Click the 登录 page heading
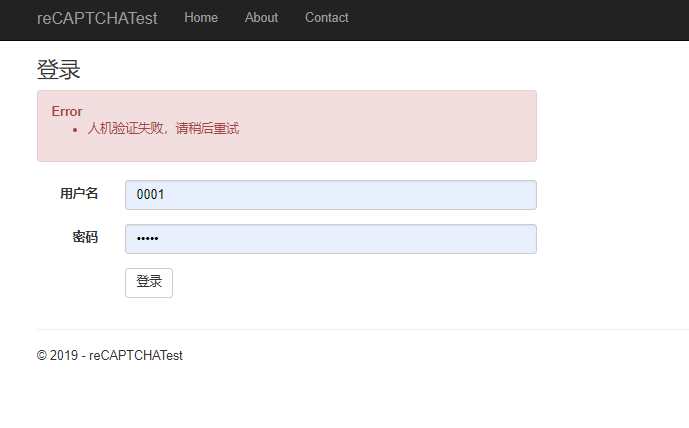 click(58, 70)
